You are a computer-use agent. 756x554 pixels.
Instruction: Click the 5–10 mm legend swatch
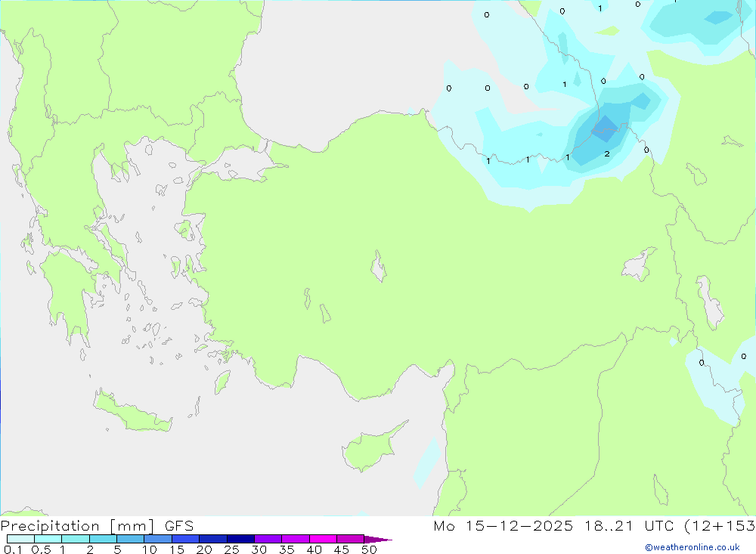point(131,539)
